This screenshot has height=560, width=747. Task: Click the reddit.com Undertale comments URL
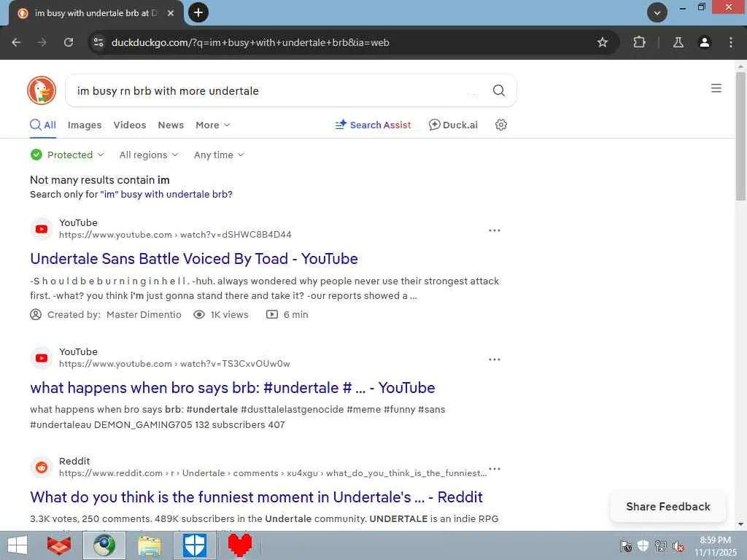coord(273,473)
